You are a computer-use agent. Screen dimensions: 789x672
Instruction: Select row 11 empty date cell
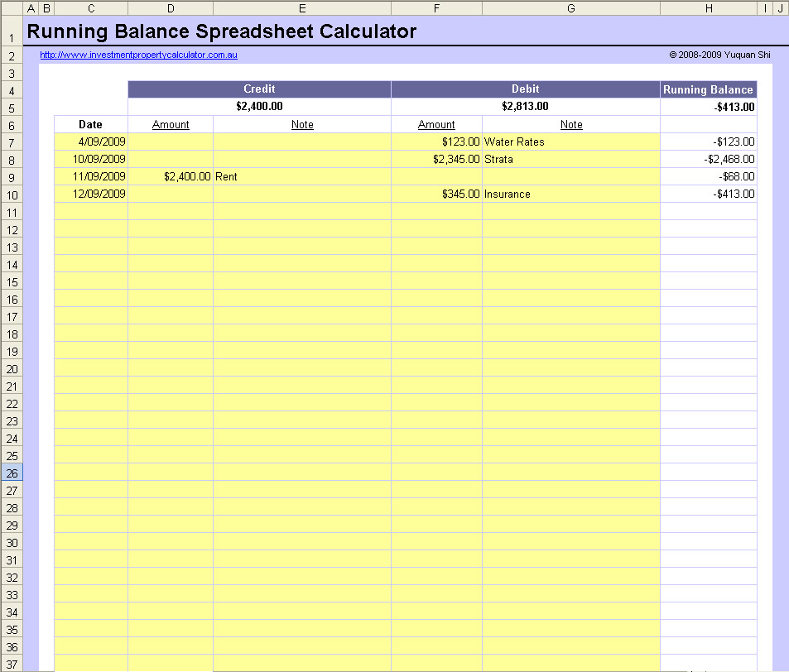pos(91,211)
